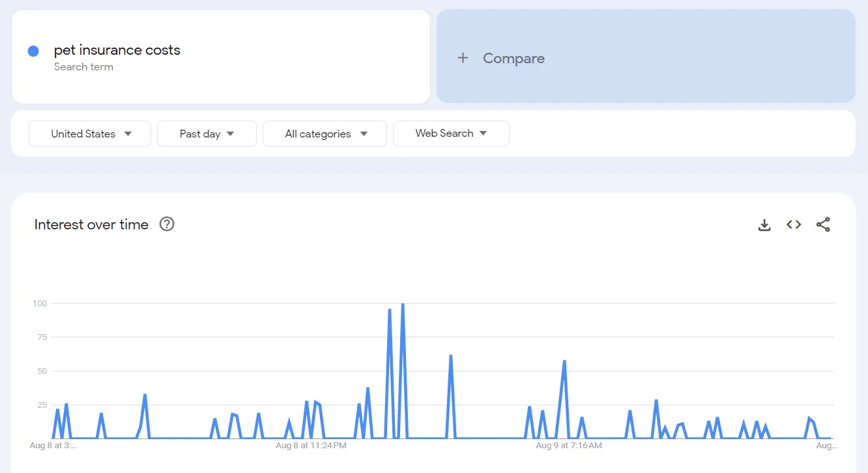Click Compare to add another term
Viewport: 868px width, 473px height.
514,58
